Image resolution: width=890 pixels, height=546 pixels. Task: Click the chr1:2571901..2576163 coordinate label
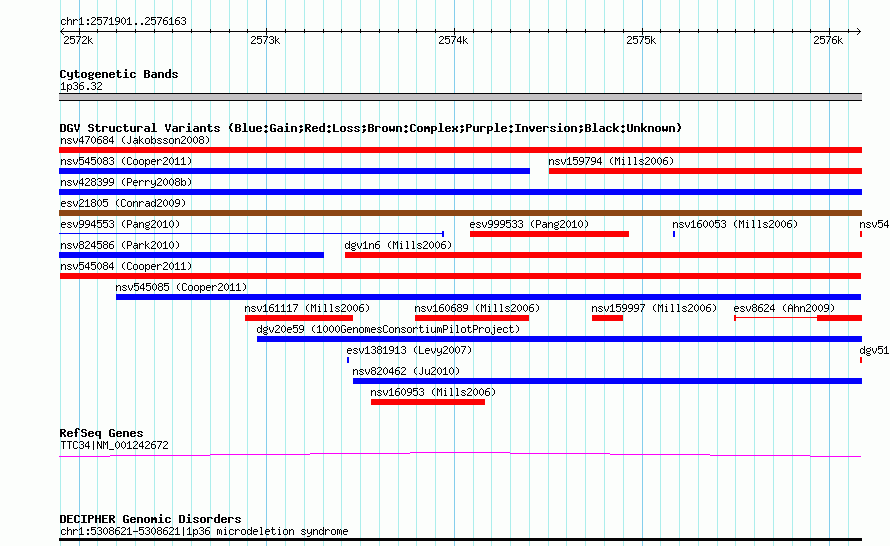click(x=123, y=21)
